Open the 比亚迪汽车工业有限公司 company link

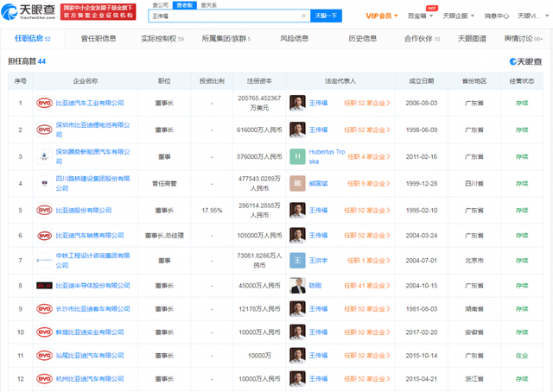pyautogui.click(x=90, y=103)
